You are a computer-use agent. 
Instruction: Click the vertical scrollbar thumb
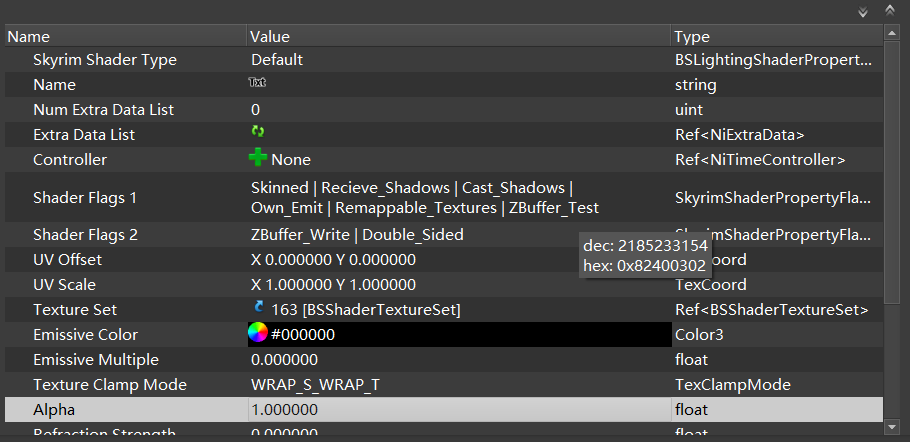pos(892,171)
